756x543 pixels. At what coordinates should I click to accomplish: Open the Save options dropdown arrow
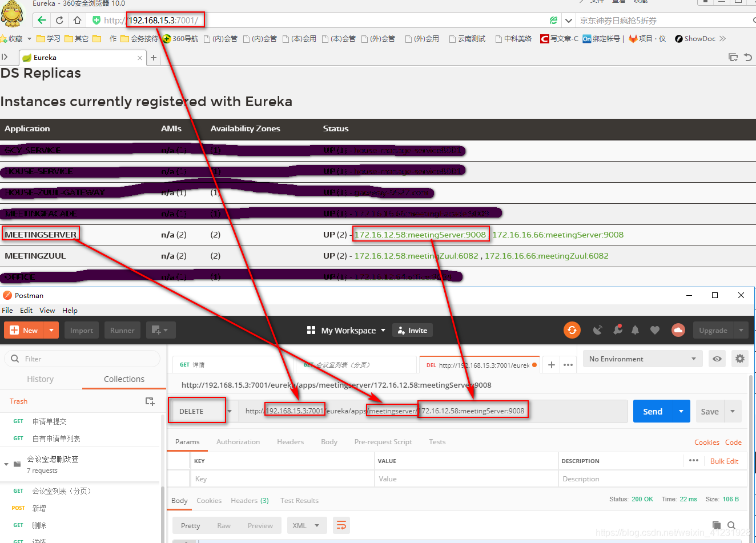pos(733,411)
